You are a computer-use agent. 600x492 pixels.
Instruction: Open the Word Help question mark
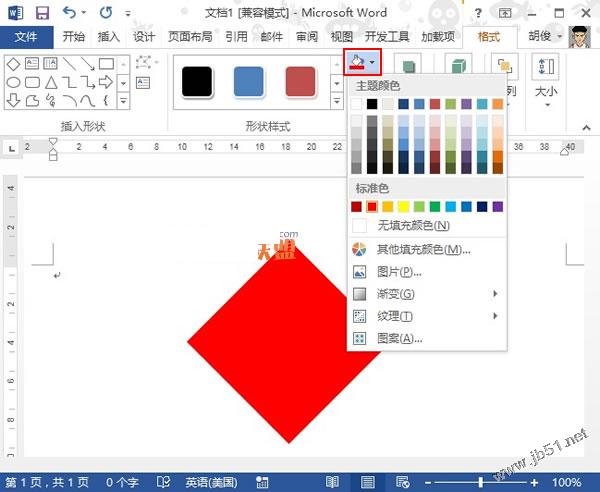pos(478,13)
